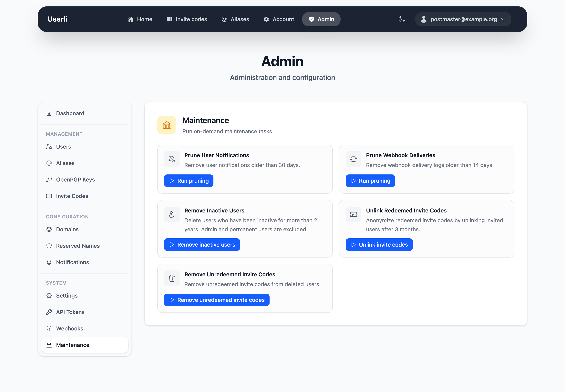Viewport: 565px width, 392px height.
Task: Run pruning for Webhook Deliveries
Action: click(x=370, y=181)
